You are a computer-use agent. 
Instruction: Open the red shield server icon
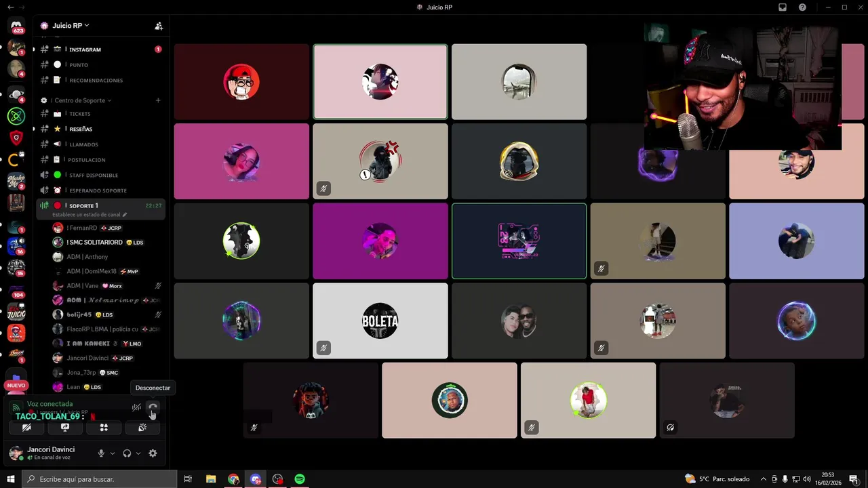pyautogui.click(x=16, y=138)
